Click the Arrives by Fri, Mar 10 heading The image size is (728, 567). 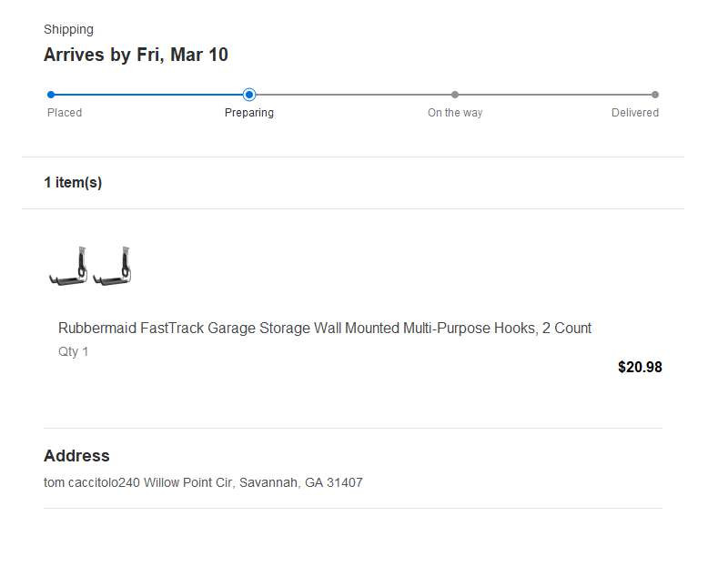[136, 55]
